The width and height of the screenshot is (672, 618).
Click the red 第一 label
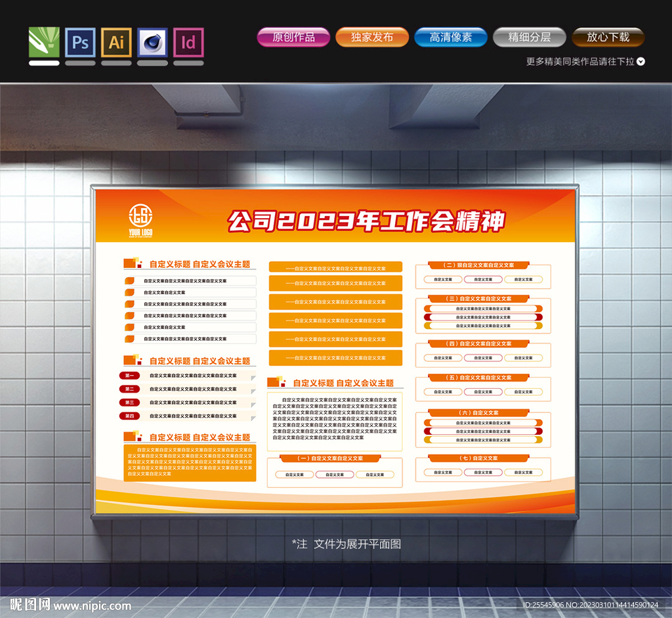coord(129,376)
